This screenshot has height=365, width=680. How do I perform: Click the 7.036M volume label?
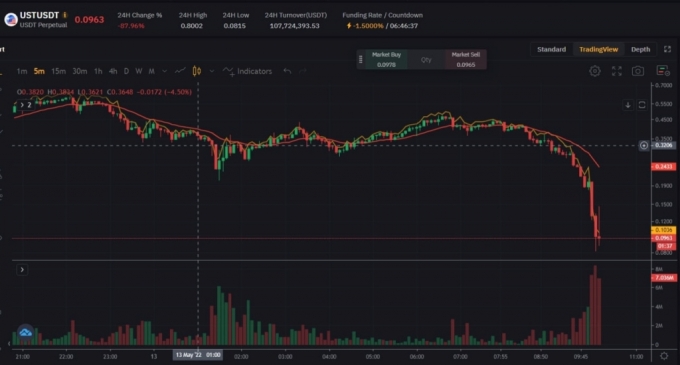[x=663, y=277]
